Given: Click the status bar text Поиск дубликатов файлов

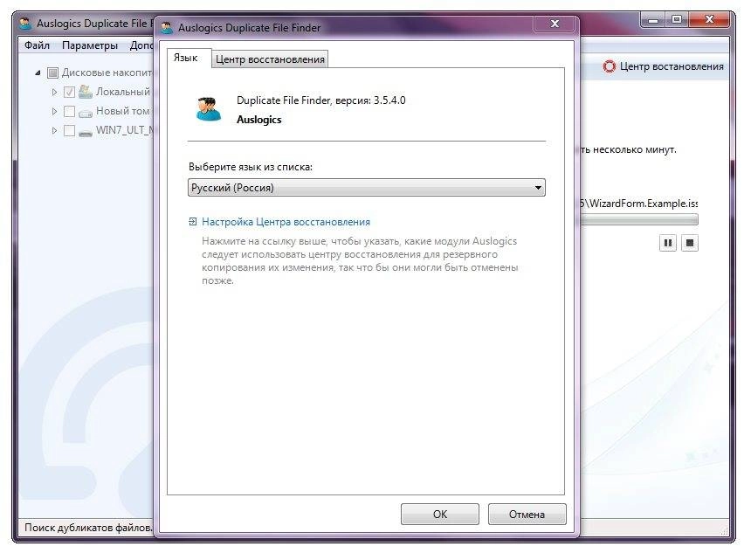Looking at the screenshot, I should click(x=88, y=528).
